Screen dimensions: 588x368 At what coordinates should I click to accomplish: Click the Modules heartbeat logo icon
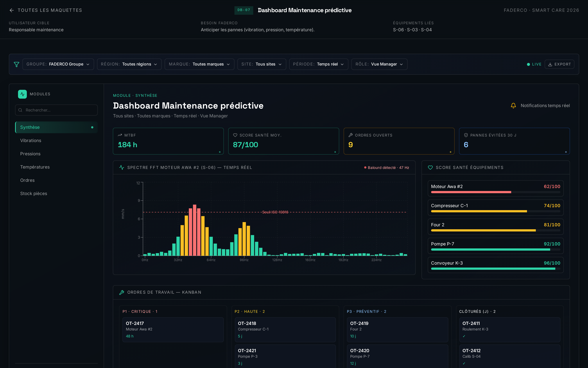pos(22,94)
